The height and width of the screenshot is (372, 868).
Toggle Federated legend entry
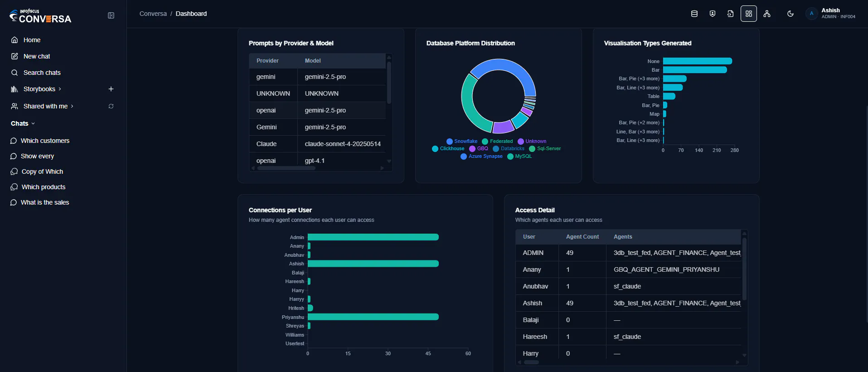(498, 141)
